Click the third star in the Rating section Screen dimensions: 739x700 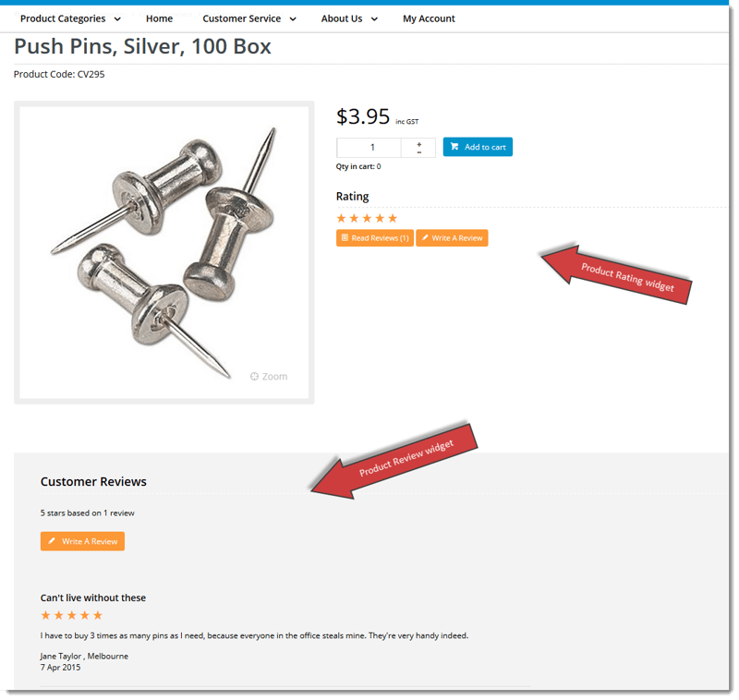(367, 218)
